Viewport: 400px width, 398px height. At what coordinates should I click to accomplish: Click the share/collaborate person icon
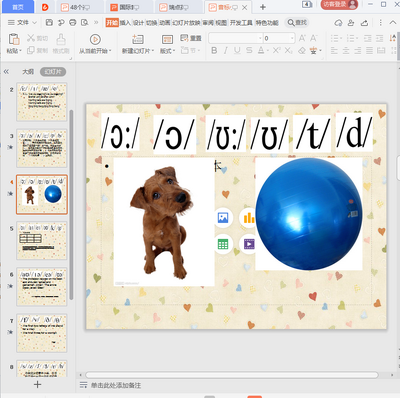click(351, 23)
